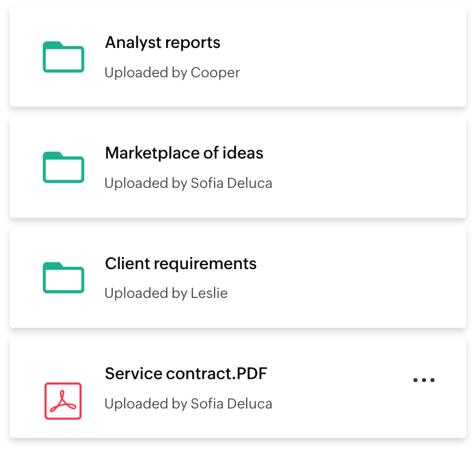This screenshot has height=451, width=476.
Task: Click the name 'Leslie' in Client requirements row
Action: coord(209,293)
